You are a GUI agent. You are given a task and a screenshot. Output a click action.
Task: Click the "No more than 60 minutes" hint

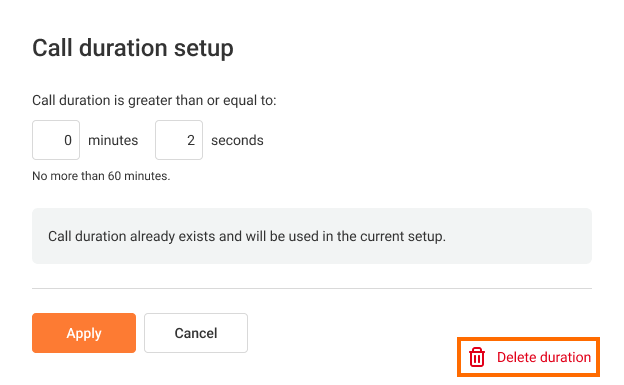[x=101, y=176]
